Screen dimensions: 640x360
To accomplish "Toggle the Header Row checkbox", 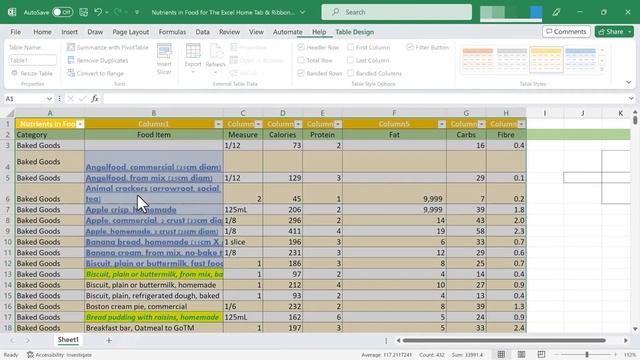I will pyautogui.click(x=301, y=47).
